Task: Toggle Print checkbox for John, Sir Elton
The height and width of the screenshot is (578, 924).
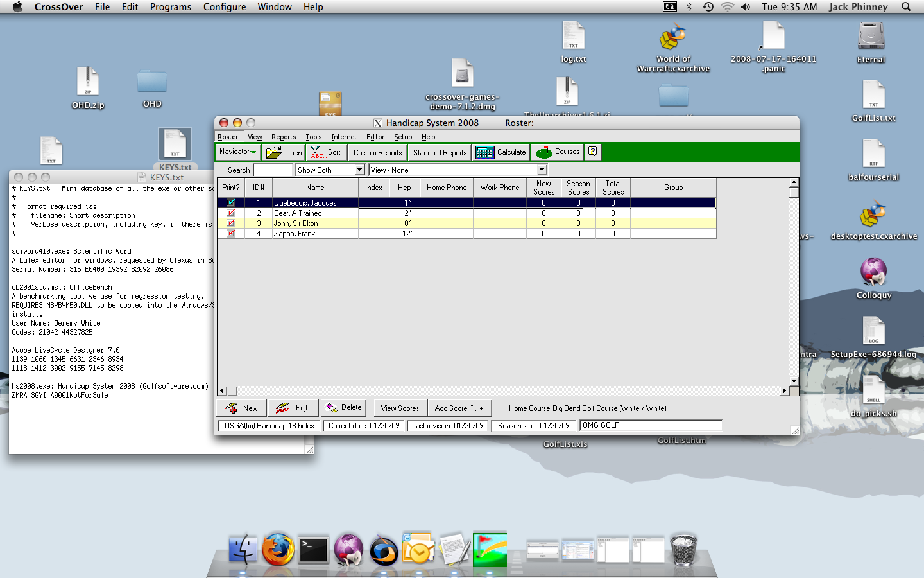Action: coord(231,223)
